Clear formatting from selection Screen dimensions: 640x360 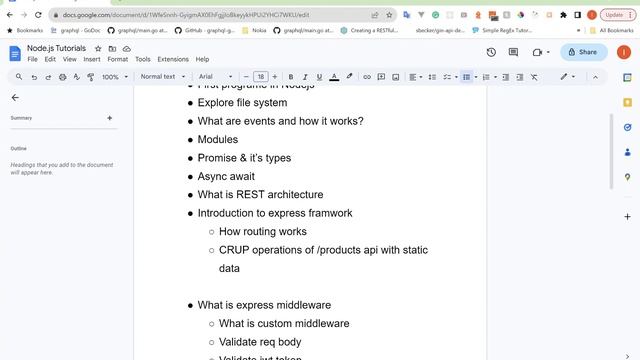[534, 77]
